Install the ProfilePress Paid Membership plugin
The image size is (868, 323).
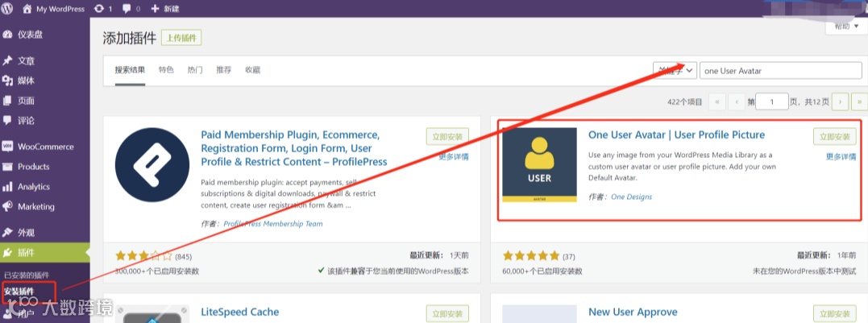[x=447, y=137]
